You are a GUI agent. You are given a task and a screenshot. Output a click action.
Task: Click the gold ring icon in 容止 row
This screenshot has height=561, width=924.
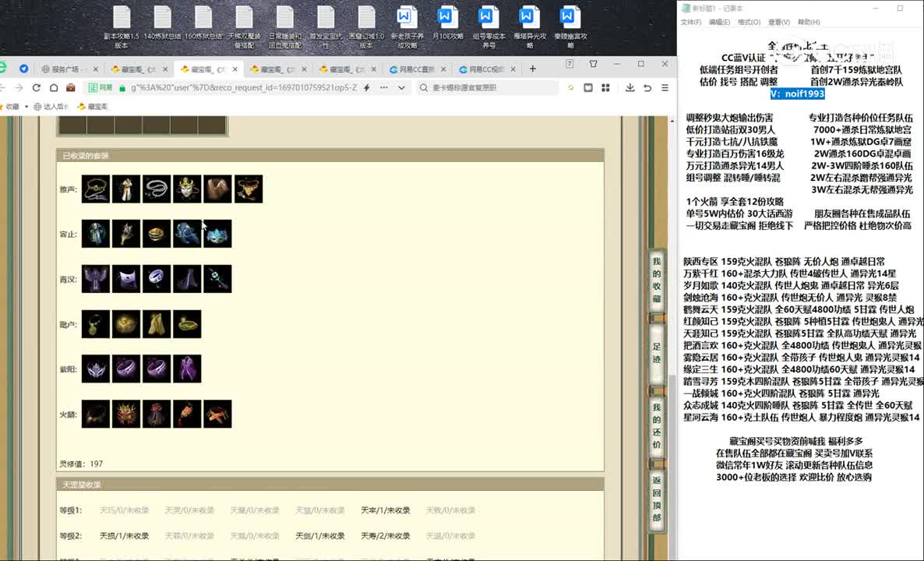[157, 234]
